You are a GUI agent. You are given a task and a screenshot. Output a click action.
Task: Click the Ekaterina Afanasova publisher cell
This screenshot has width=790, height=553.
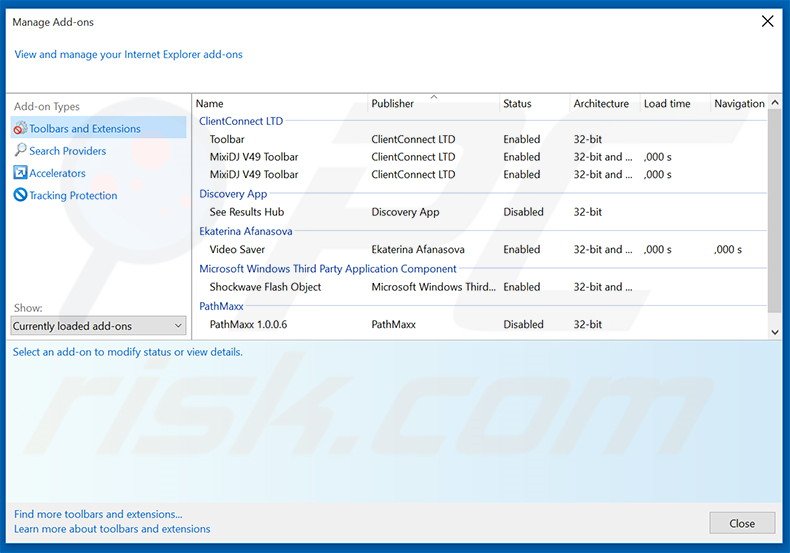pos(418,249)
